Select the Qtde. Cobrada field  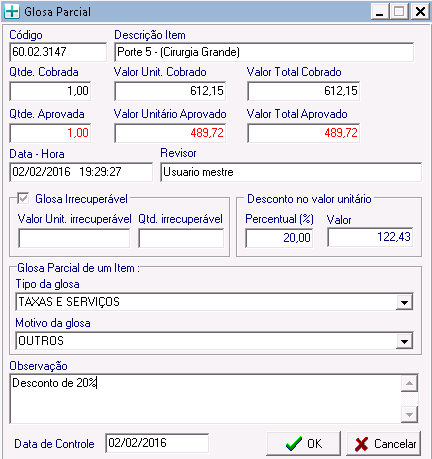pos(50,91)
